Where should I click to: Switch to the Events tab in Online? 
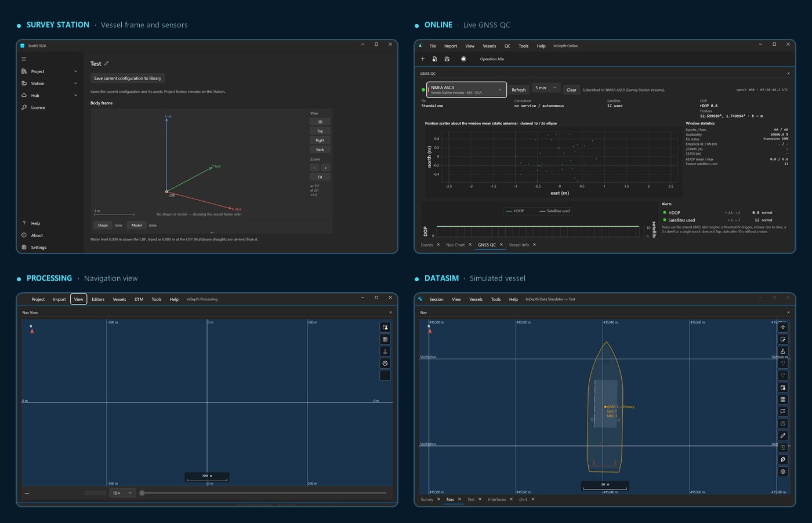pyautogui.click(x=427, y=245)
